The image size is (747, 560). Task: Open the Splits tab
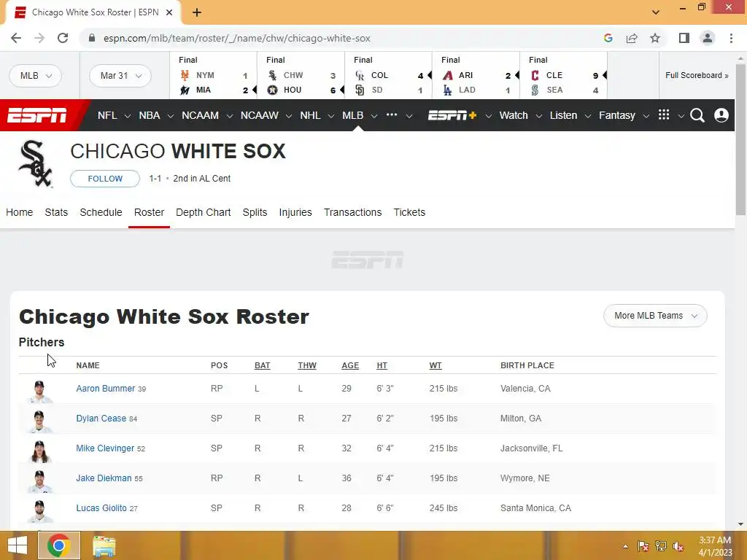point(255,212)
